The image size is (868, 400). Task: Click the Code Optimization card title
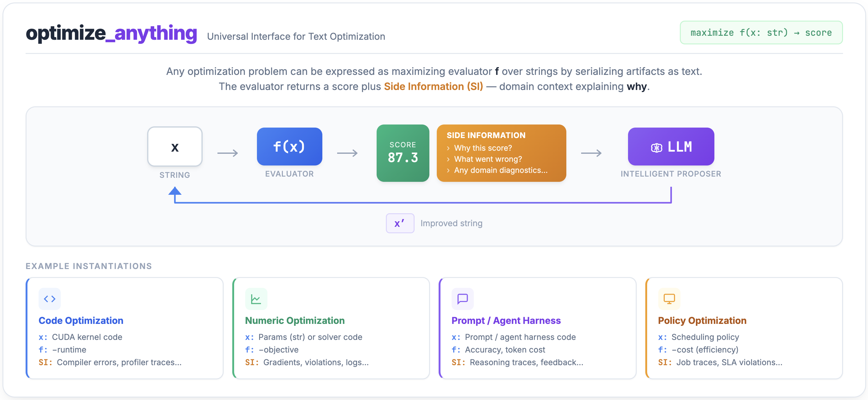[x=81, y=320]
